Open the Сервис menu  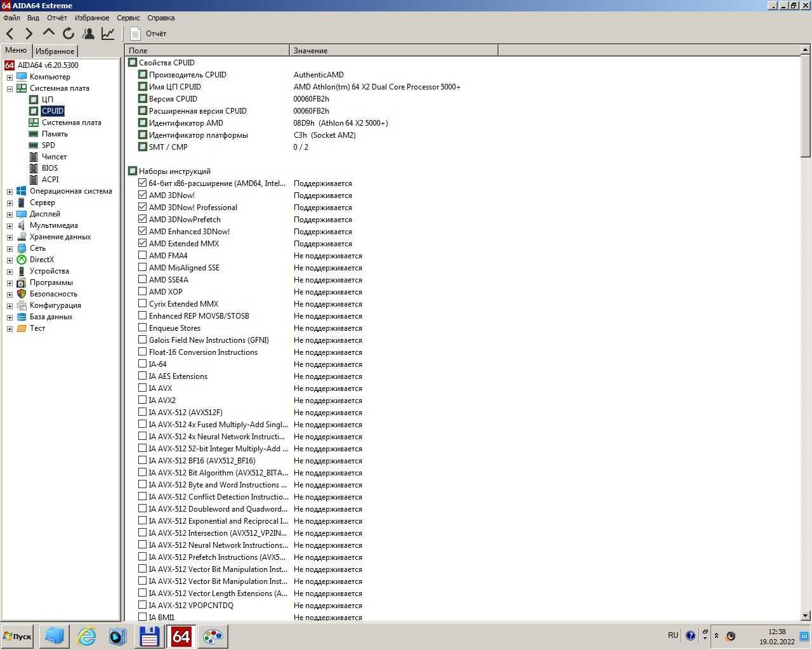click(128, 18)
